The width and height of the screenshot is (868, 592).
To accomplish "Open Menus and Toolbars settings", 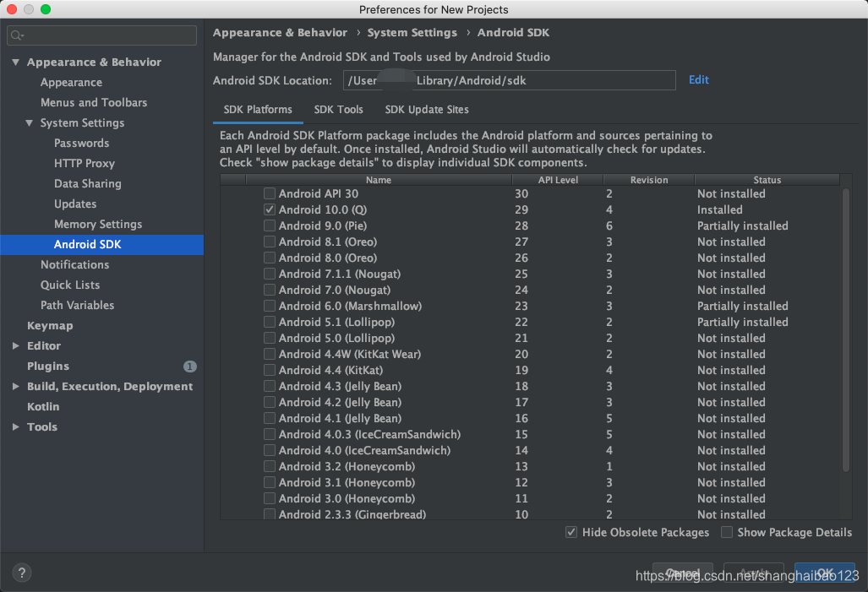I will click(x=94, y=102).
